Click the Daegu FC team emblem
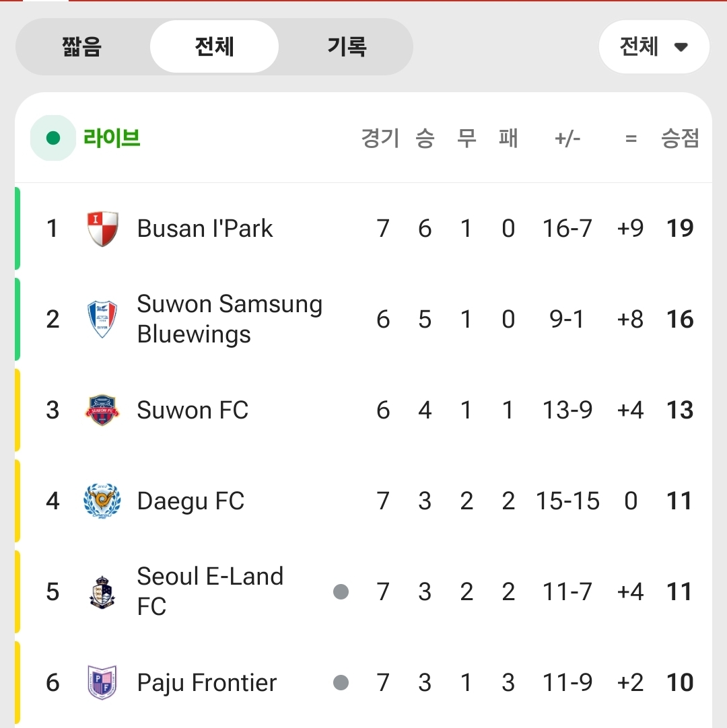 pos(103,501)
